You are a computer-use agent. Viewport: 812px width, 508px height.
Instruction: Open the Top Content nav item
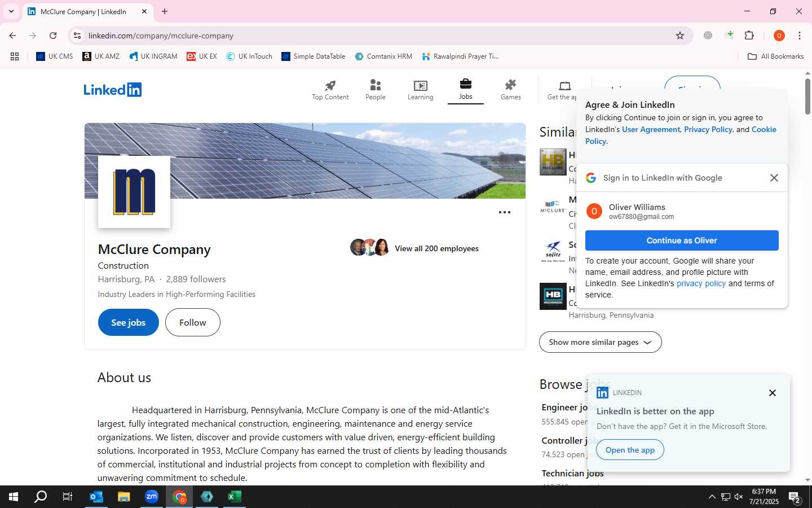330,90
